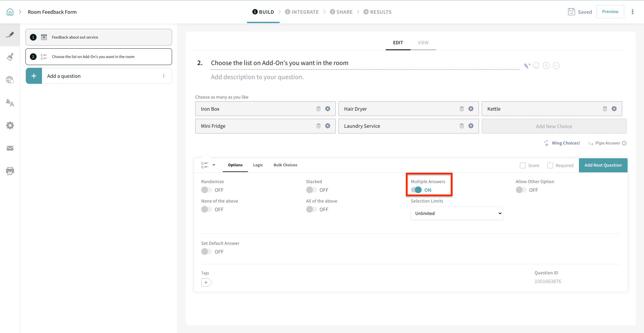This screenshot has width=644, height=333.
Task: Click the add tag plus icon
Action: click(206, 282)
